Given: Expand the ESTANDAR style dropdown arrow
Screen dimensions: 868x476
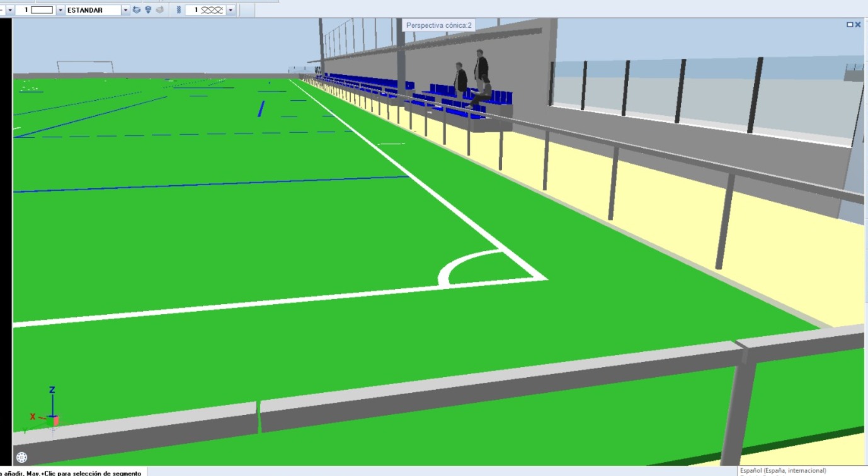Looking at the screenshot, I should click(x=125, y=10).
